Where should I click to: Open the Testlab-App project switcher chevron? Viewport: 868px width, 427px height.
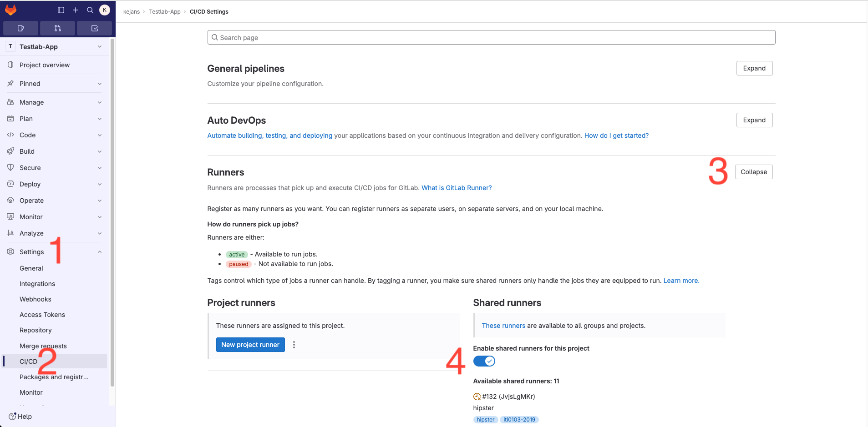(100, 47)
